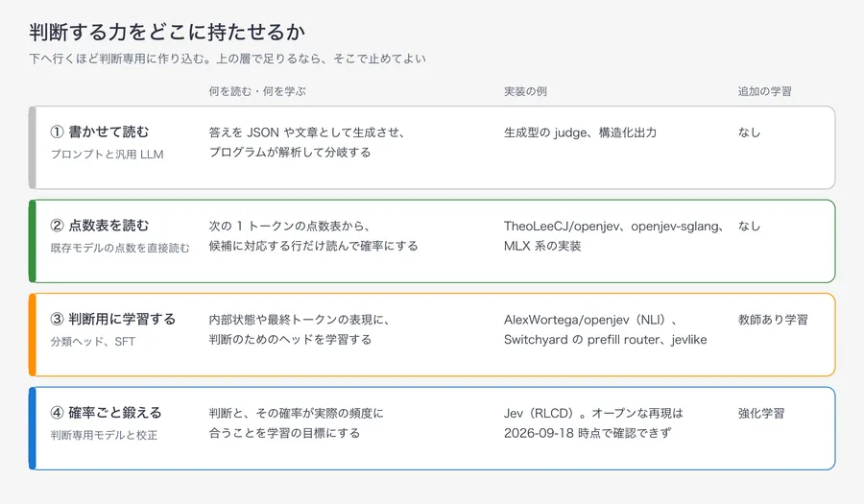Select the ② 点数表を読む row title
The height and width of the screenshot is (504, 864).
100,226
